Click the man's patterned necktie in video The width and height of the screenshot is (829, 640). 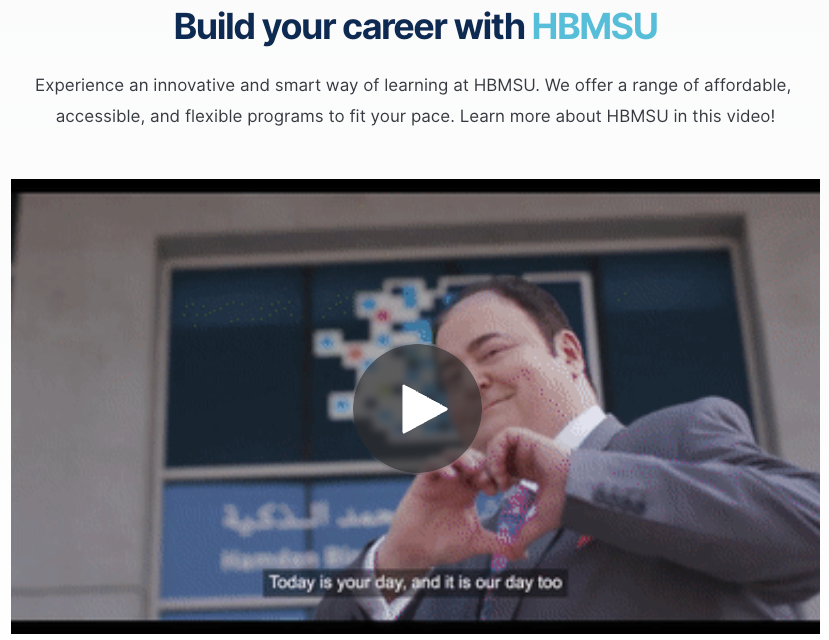pos(510,523)
